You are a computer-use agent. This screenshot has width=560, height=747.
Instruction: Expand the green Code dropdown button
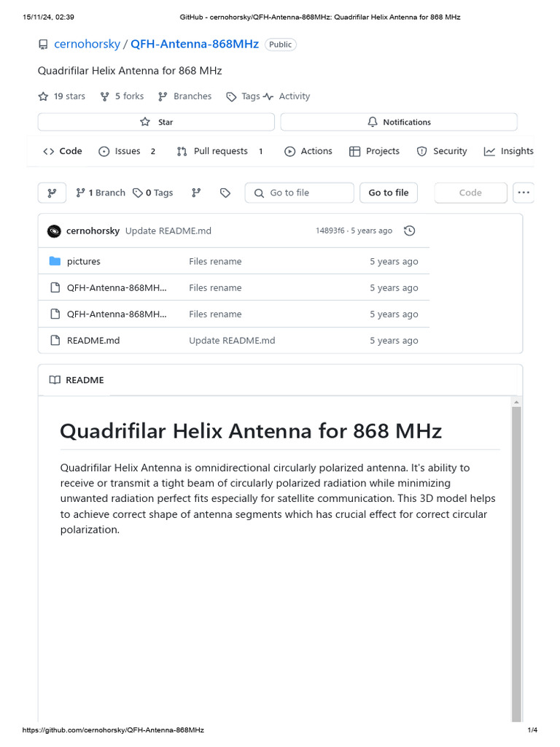(470, 193)
